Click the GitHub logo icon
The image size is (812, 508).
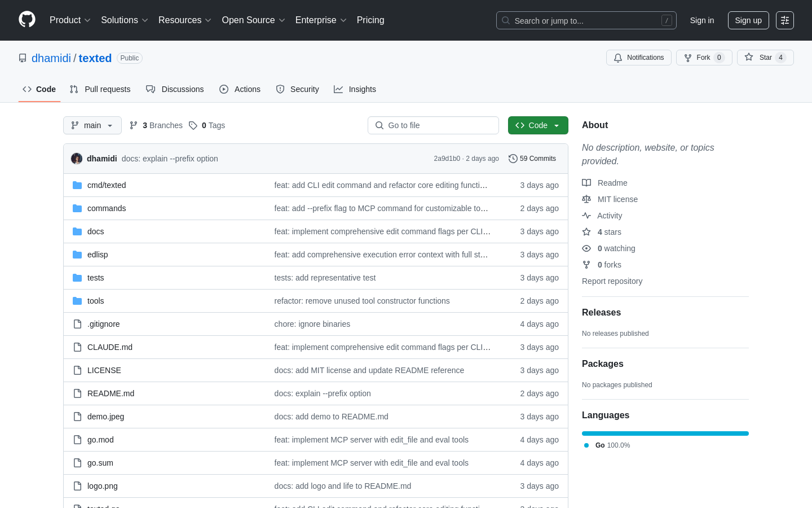27,20
